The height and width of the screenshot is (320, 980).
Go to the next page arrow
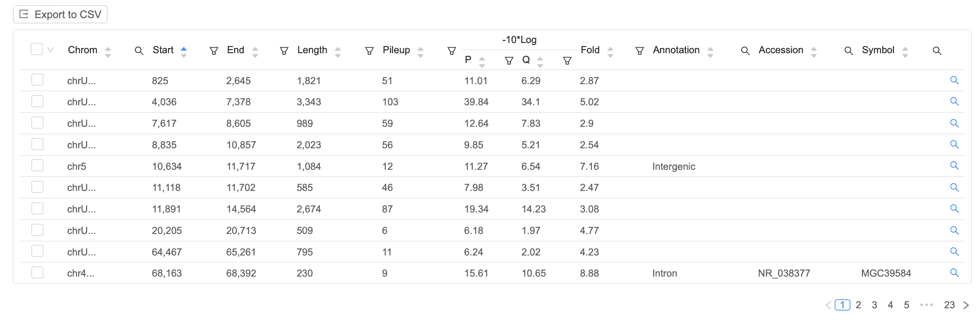966,305
